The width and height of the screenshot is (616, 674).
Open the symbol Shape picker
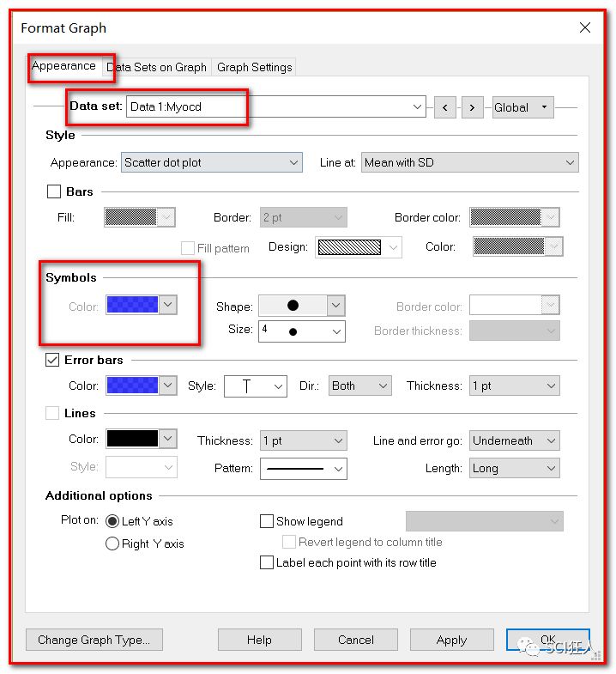click(301, 305)
